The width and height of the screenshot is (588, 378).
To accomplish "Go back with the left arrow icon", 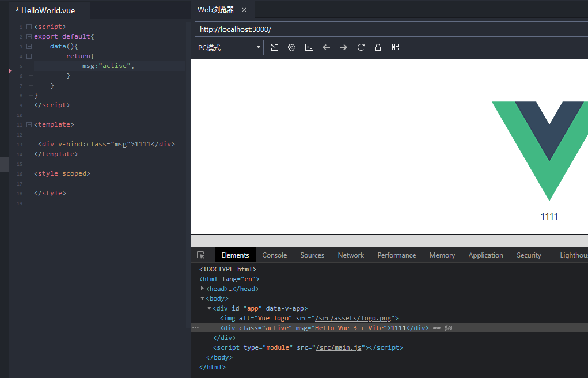I will 326,47.
